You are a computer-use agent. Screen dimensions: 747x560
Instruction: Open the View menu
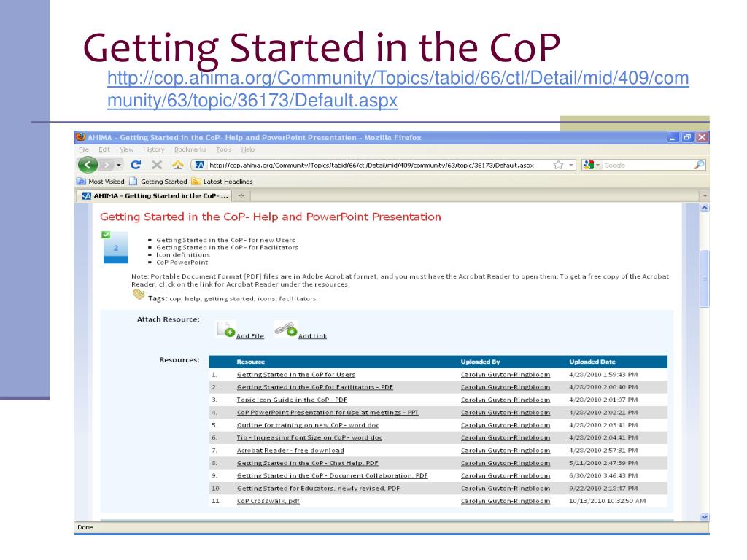pos(126,149)
